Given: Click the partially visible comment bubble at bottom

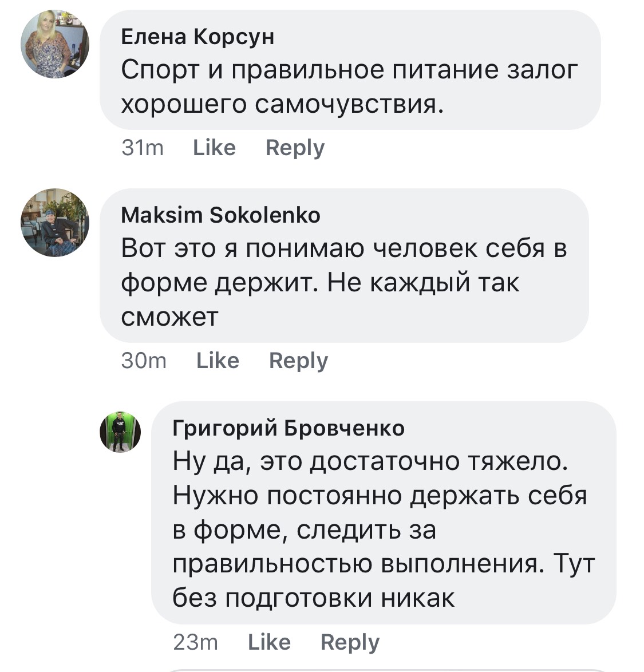Looking at the screenshot, I should coord(389,670).
